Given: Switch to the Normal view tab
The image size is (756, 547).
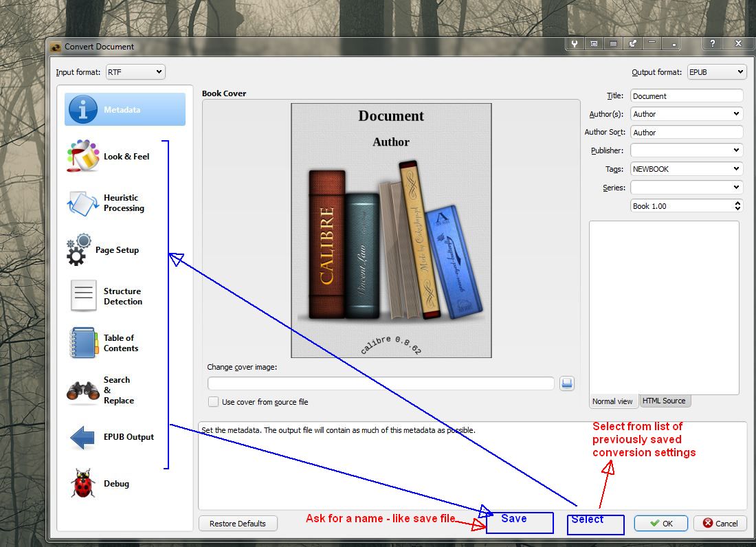Looking at the screenshot, I should click(x=612, y=401).
